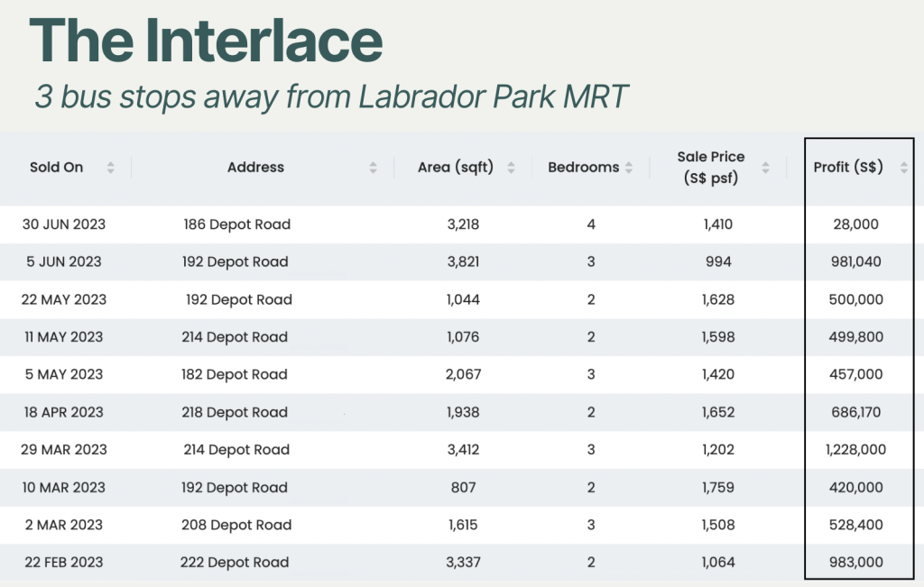This screenshot has width=924, height=587.
Task: Click the sale price 1,598
Action: 718,337
